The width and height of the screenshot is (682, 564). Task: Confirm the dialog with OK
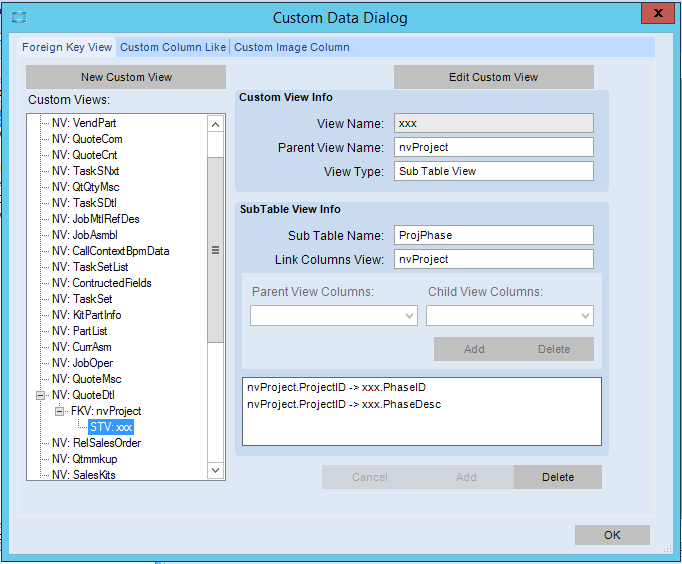coord(612,535)
